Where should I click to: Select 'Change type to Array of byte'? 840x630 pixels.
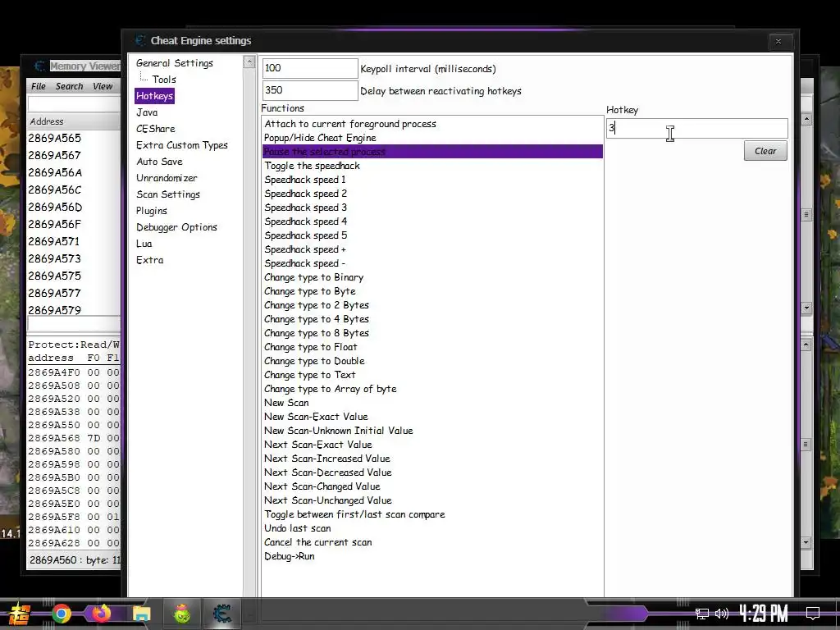click(432, 388)
